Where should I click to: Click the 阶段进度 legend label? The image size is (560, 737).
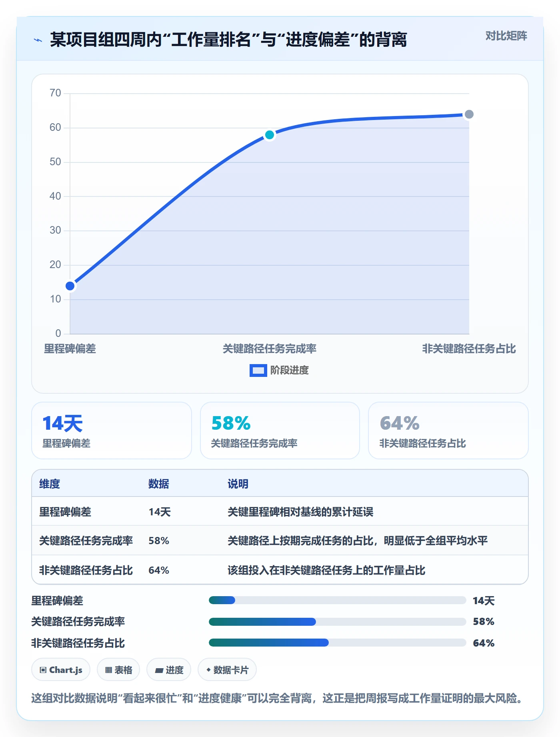pyautogui.click(x=289, y=371)
